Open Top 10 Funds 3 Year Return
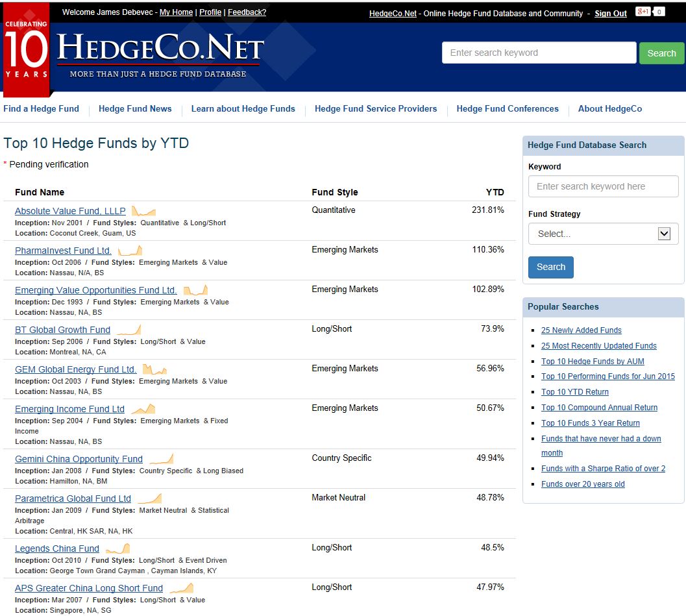The height and width of the screenshot is (616, 686). (590, 423)
